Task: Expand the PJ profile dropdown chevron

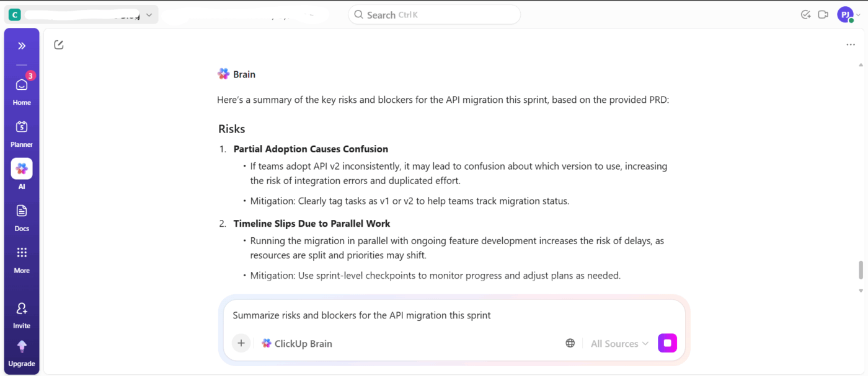Action: coord(859,14)
